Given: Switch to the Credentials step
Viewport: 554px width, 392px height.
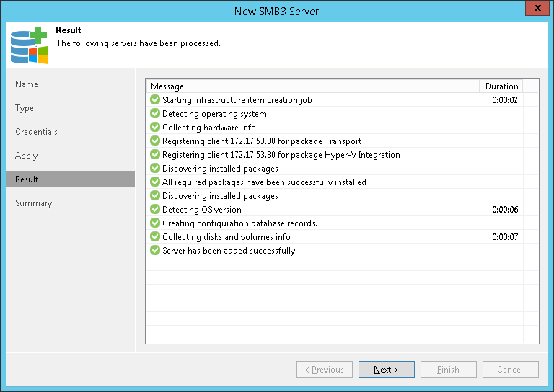Looking at the screenshot, I should coord(36,132).
